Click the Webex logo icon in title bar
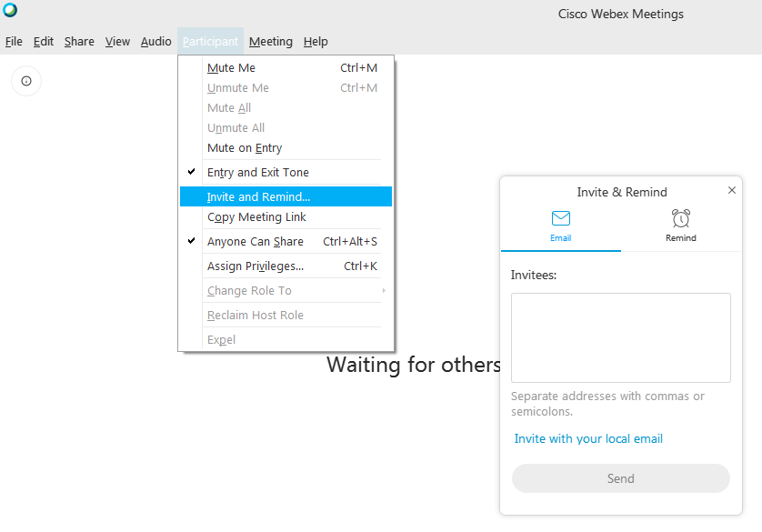 point(10,10)
